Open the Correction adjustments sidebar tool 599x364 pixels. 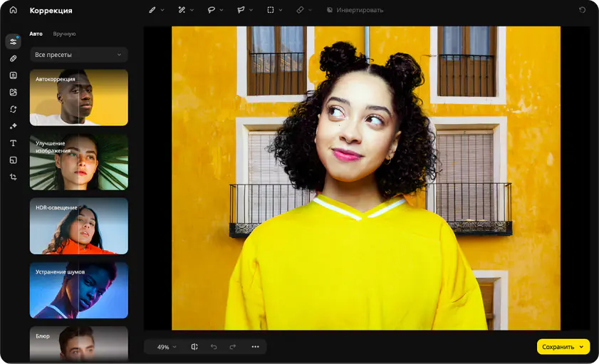pos(14,41)
